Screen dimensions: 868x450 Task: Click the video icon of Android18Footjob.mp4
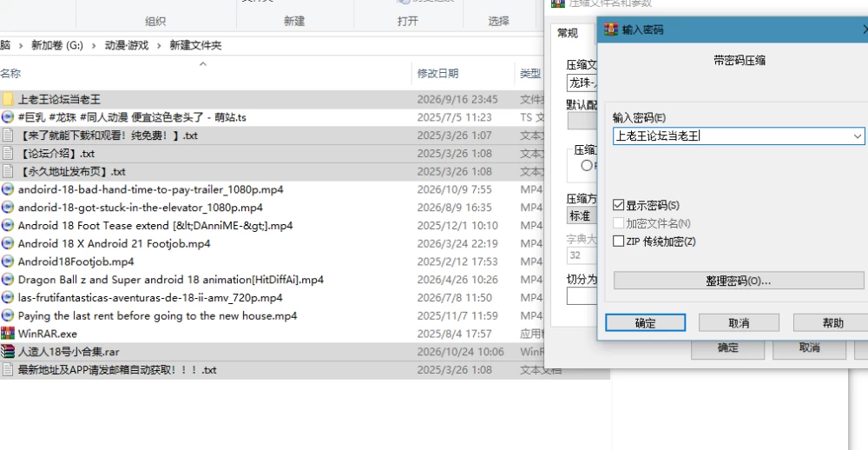point(8,261)
